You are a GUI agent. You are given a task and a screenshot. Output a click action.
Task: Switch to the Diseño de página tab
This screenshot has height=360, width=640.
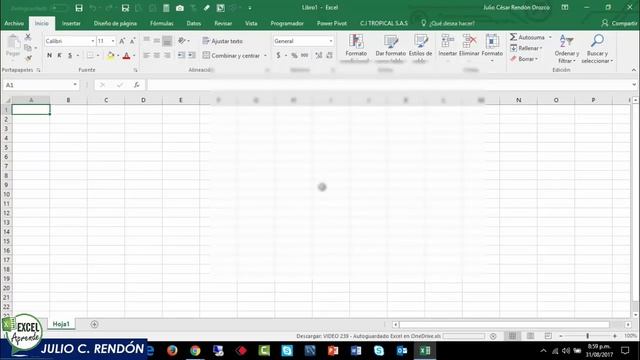click(x=115, y=23)
